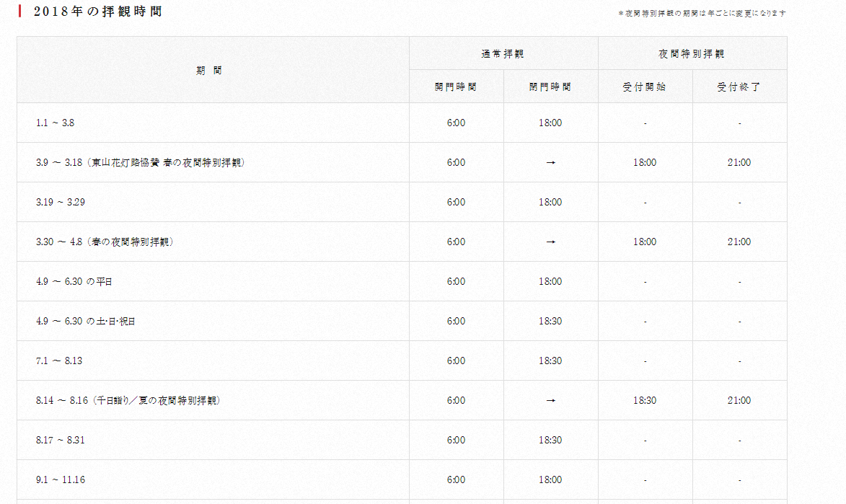Select the 開門時間 column header

tap(456, 86)
